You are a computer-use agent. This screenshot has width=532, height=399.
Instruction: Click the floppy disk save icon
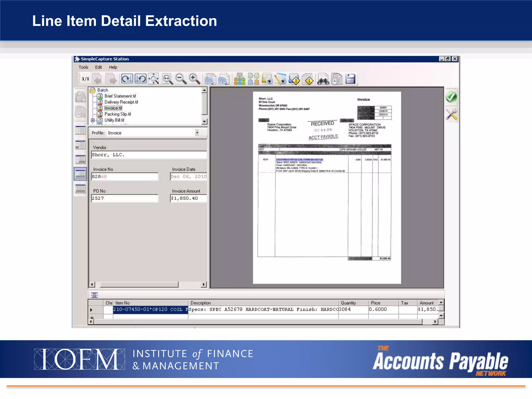(350, 79)
